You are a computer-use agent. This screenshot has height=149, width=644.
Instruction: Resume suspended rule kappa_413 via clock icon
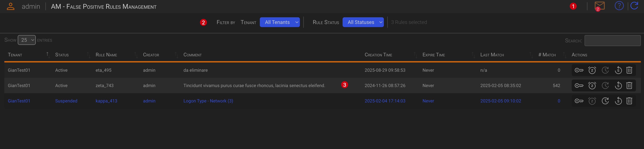(605, 101)
